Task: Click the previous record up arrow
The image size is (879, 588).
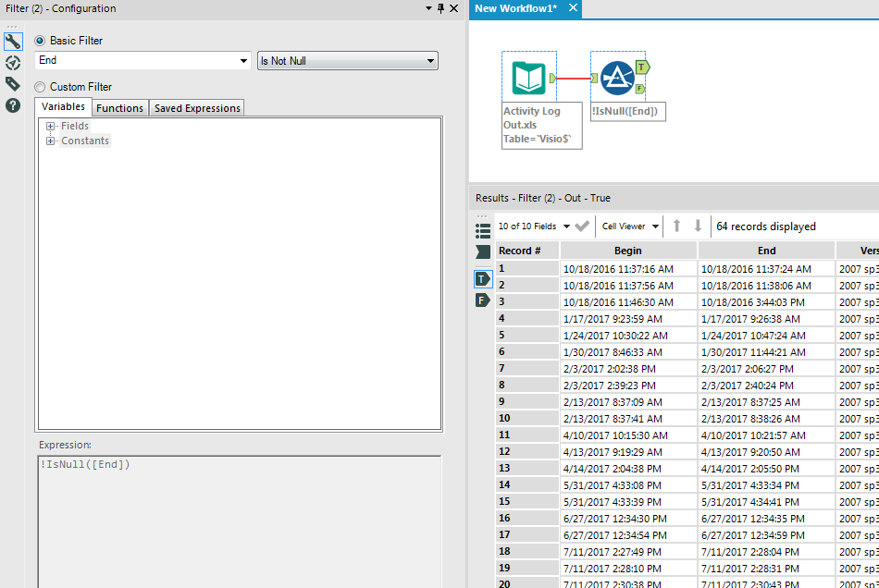Action: [x=676, y=226]
